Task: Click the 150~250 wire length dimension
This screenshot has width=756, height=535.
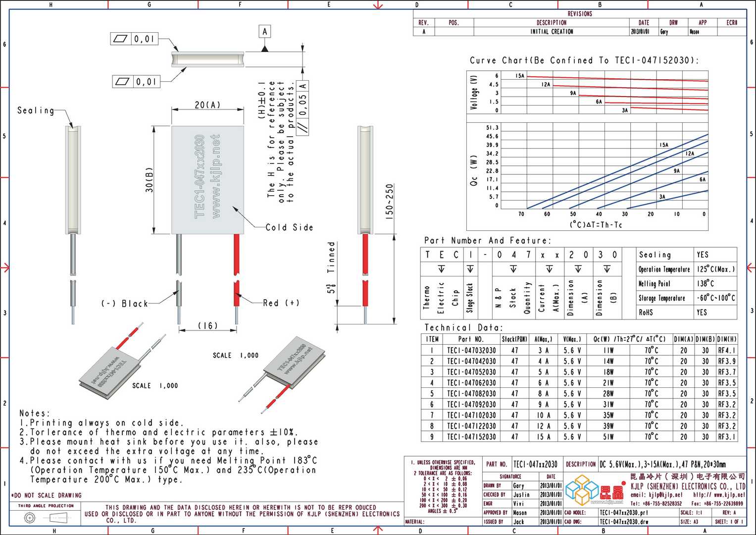Action: click(389, 202)
